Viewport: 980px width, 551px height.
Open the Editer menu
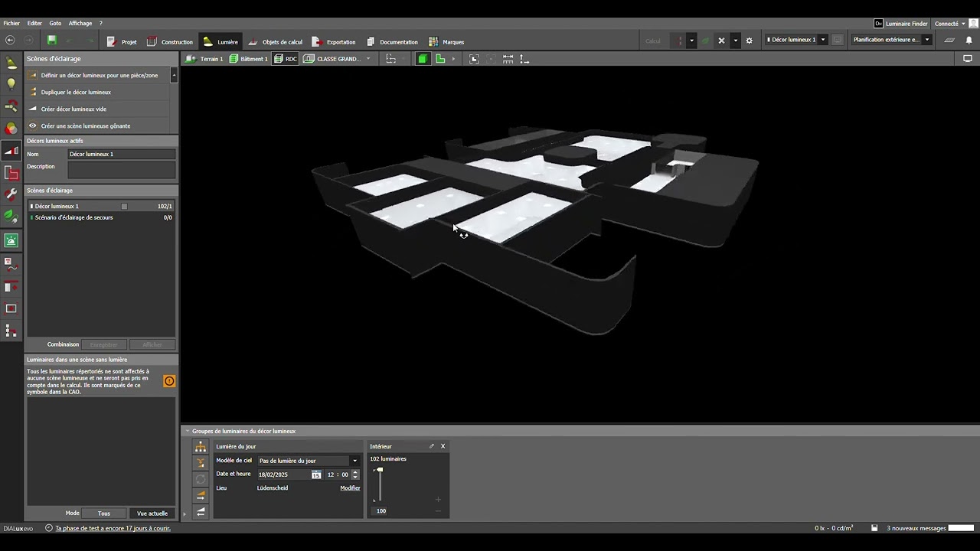pyautogui.click(x=34, y=24)
